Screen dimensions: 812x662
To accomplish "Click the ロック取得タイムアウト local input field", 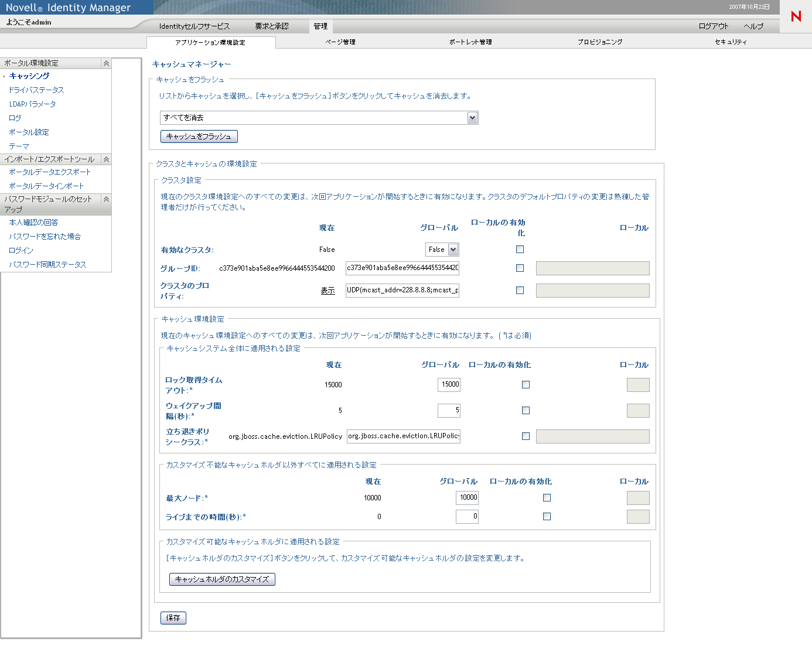I will (x=638, y=385).
